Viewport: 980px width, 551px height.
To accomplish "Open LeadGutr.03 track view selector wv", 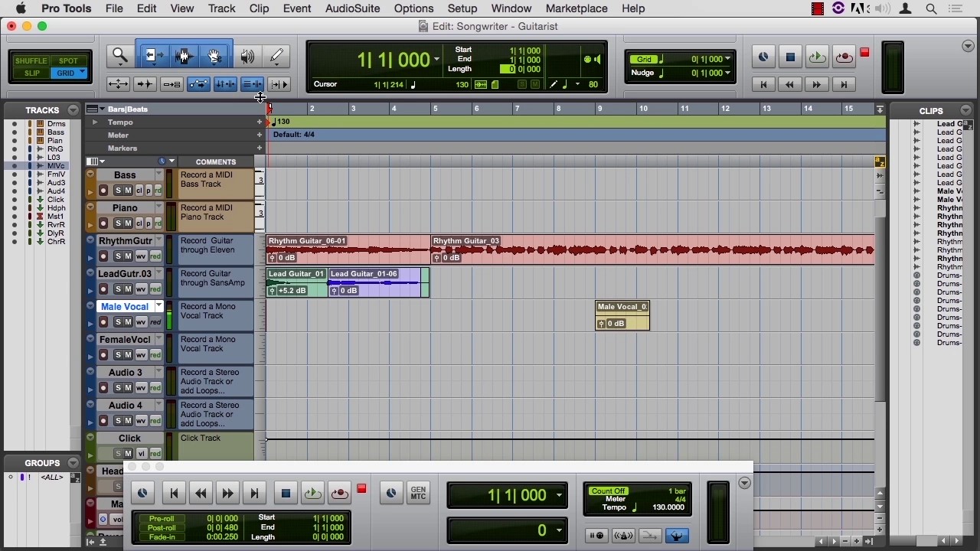I will coord(141,289).
